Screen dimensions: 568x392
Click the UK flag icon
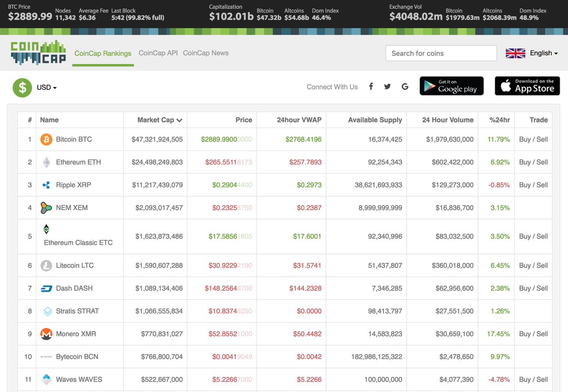click(515, 53)
